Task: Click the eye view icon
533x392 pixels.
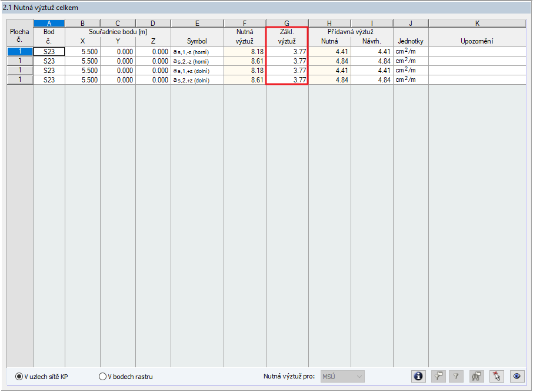Action: [518, 376]
